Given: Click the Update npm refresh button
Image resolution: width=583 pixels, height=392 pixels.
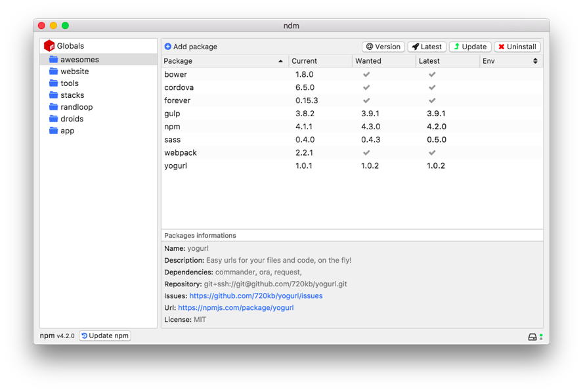Looking at the screenshot, I should coord(105,336).
